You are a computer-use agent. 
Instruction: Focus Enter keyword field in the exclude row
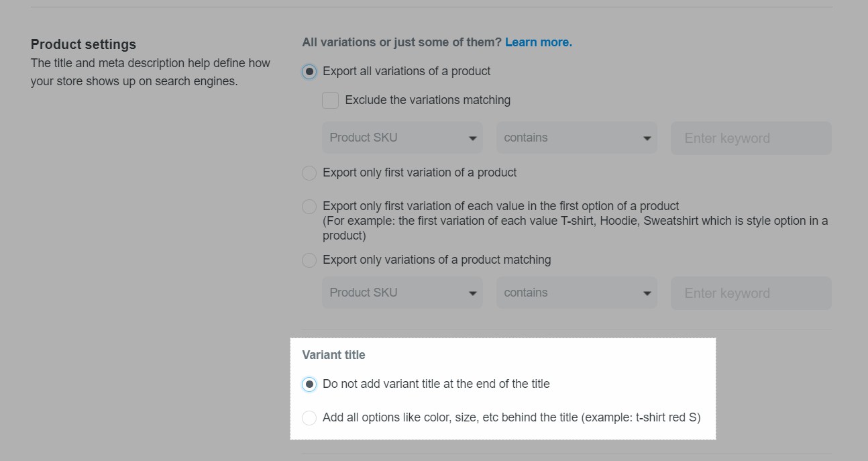tap(751, 138)
